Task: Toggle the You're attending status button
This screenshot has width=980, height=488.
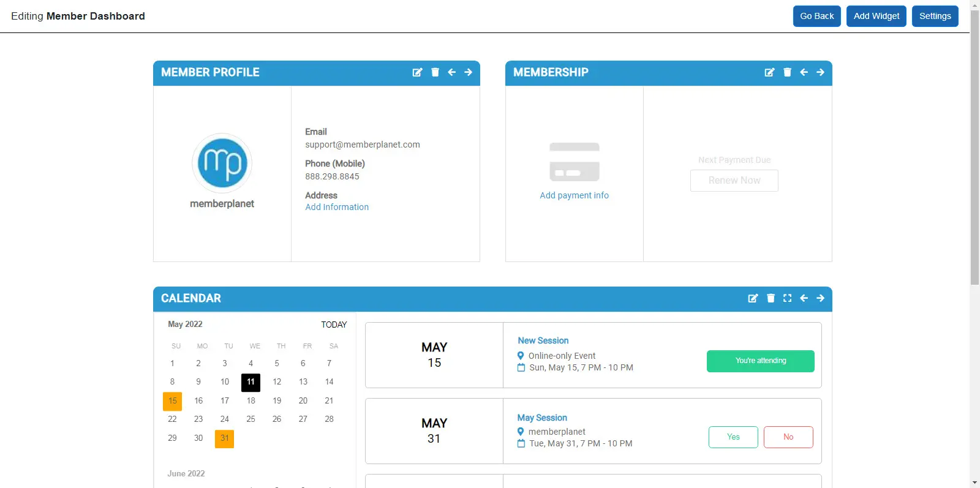Action: click(x=760, y=361)
